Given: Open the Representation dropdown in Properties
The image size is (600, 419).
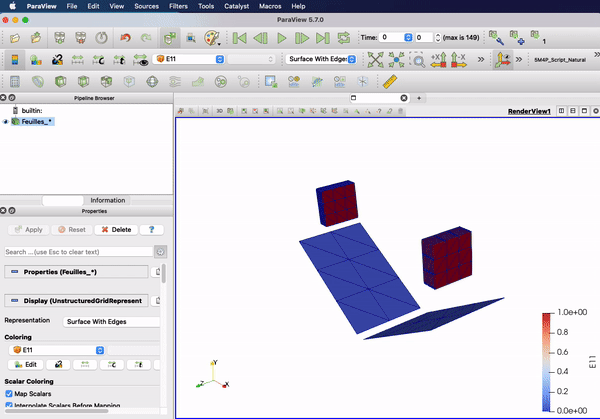Looking at the screenshot, I should coord(110,322).
